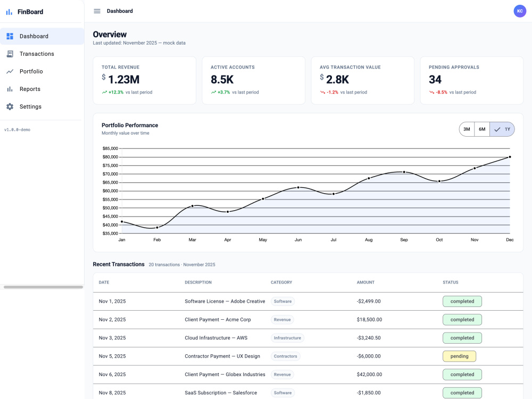This screenshot has height=399, width=532.
Task: Click the Active Accounts 8.5K value
Action: 222,79
